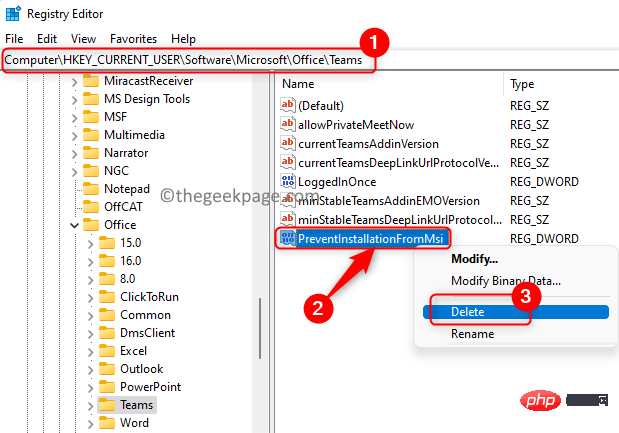Expand the Word key
619x433 pixels.
pyautogui.click(x=90, y=424)
